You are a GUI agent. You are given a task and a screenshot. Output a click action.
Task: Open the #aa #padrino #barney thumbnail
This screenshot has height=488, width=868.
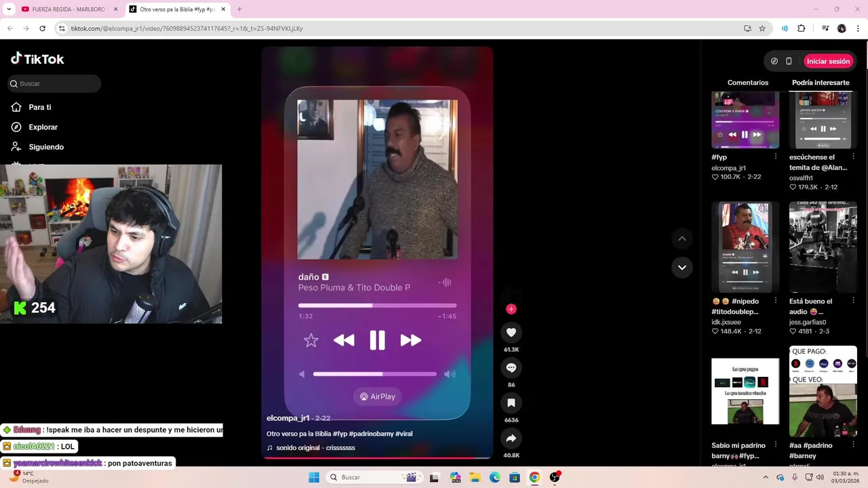[x=823, y=391]
